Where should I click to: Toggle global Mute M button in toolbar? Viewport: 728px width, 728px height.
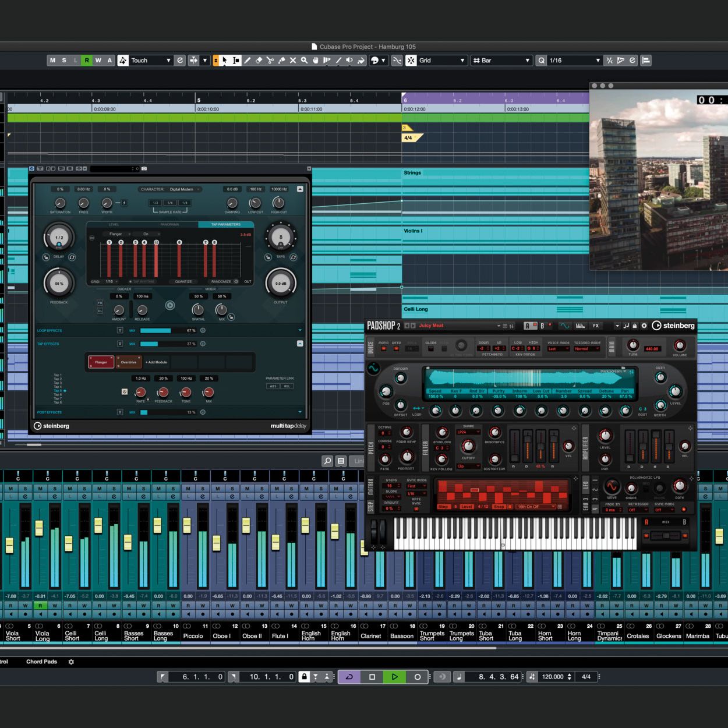53,61
